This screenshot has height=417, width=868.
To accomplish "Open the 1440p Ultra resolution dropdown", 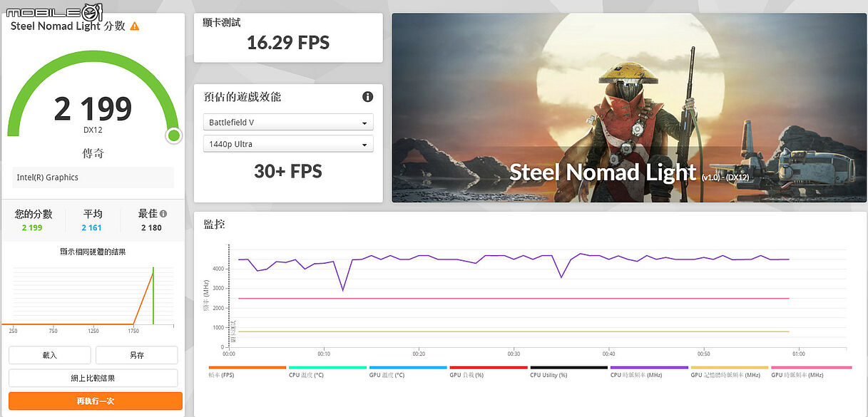I will 288,144.
